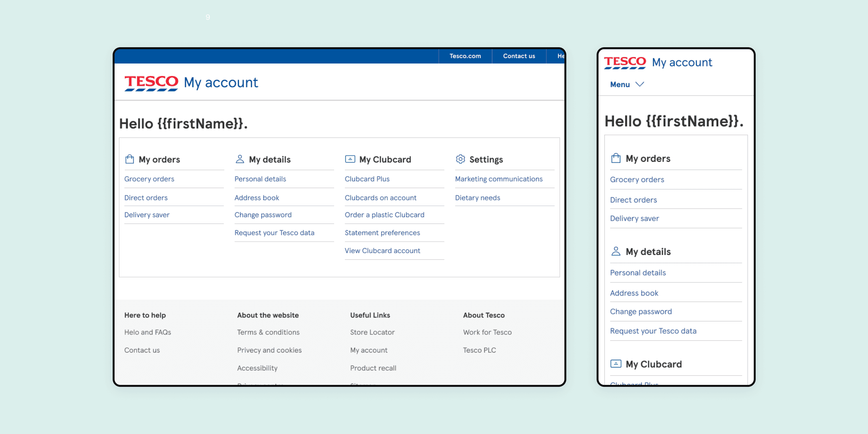Click My account under Useful Links
868x434 pixels.
point(369,350)
